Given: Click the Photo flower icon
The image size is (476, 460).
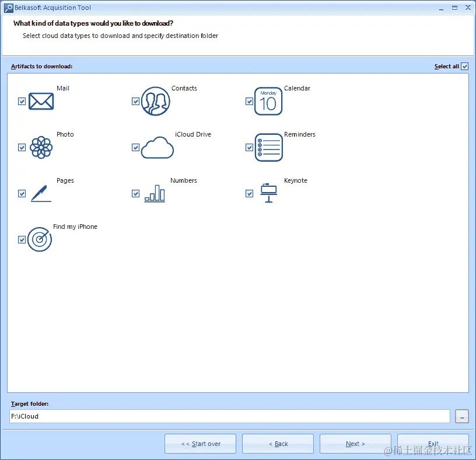Looking at the screenshot, I should [41, 147].
